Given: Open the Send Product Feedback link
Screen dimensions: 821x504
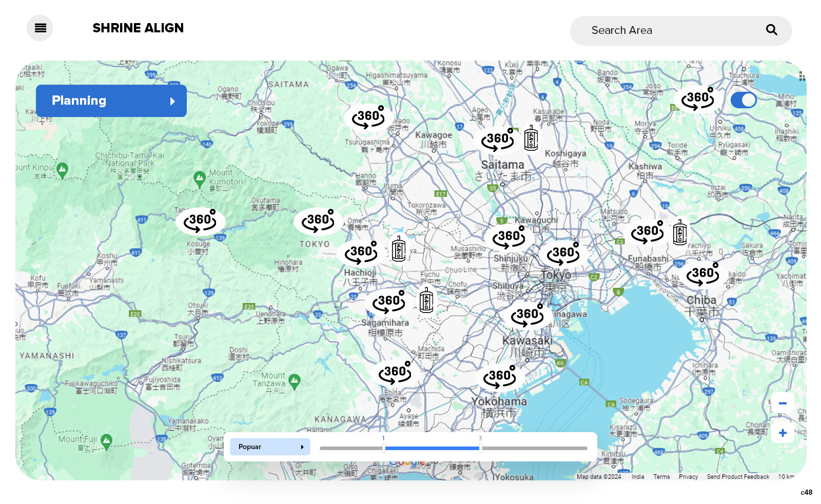Looking at the screenshot, I should 737,477.
